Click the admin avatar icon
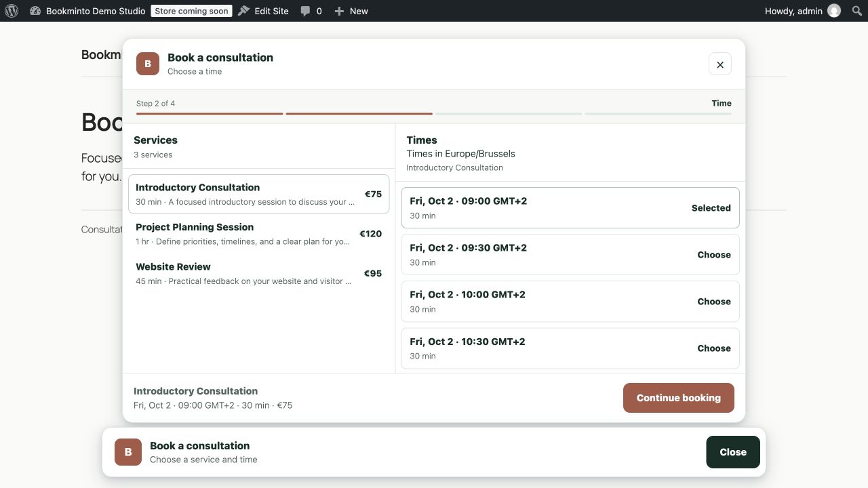The width and height of the screenshot is (868, 488). tap(834, 11)
